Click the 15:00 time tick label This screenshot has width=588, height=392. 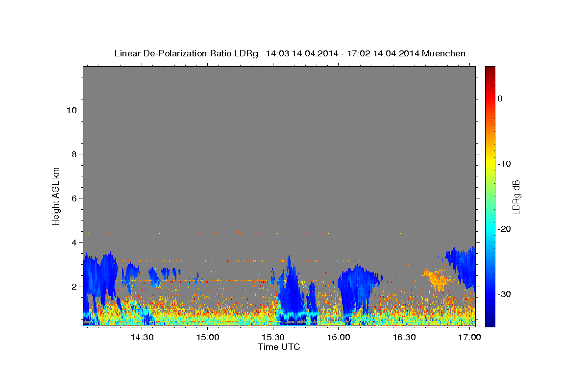208,338
